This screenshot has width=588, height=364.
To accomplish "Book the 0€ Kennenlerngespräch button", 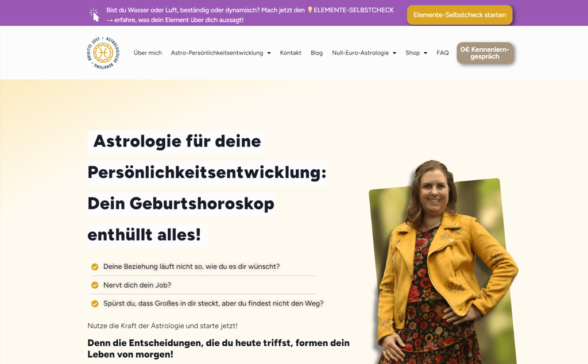I will [485, 53].
